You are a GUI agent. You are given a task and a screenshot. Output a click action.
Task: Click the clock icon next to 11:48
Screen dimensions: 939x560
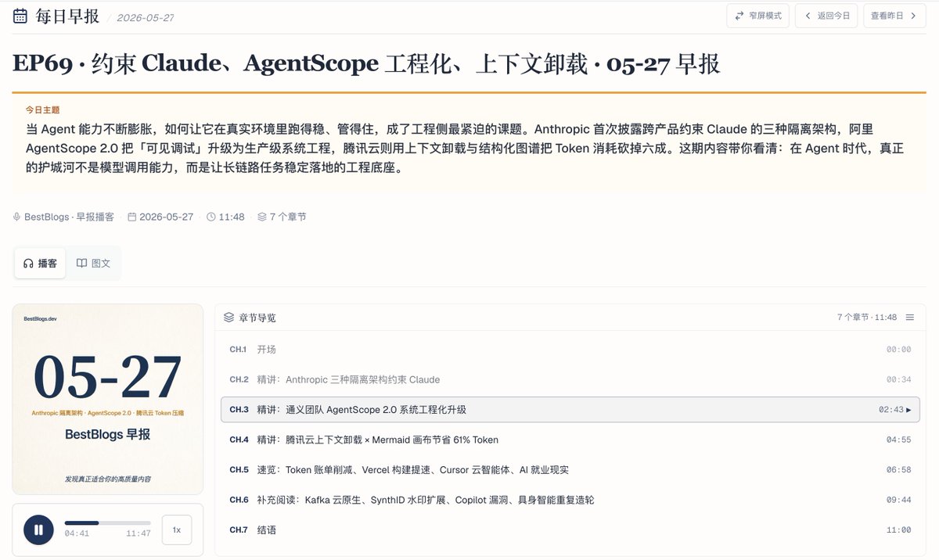click(211, 217)
